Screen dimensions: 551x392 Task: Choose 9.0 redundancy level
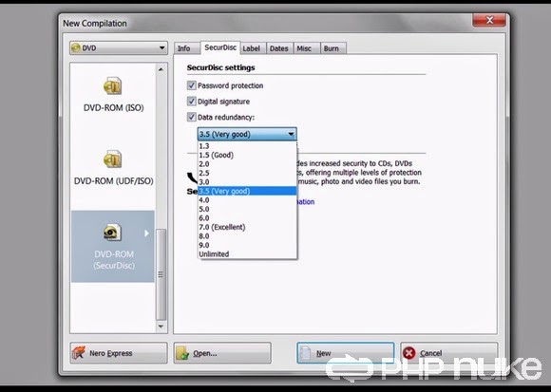pos(247,245)
